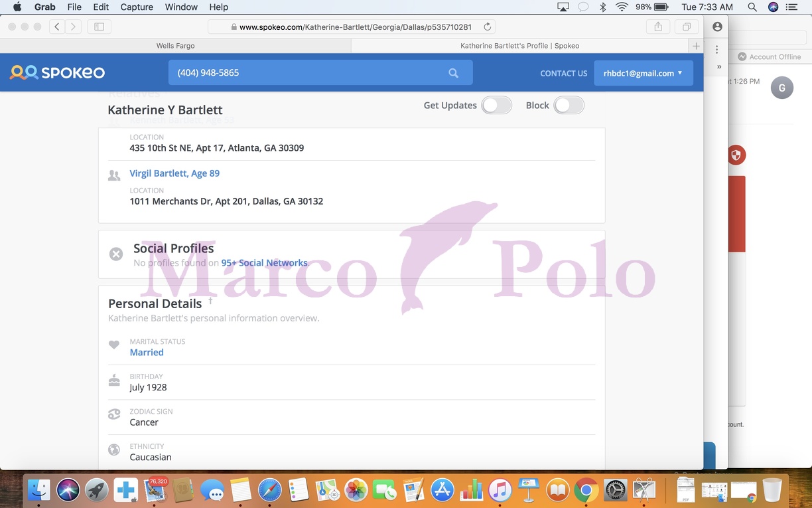Open the Window menu
Screen dimensions: 812x508
pyautogui.click(x=181, y=7)
